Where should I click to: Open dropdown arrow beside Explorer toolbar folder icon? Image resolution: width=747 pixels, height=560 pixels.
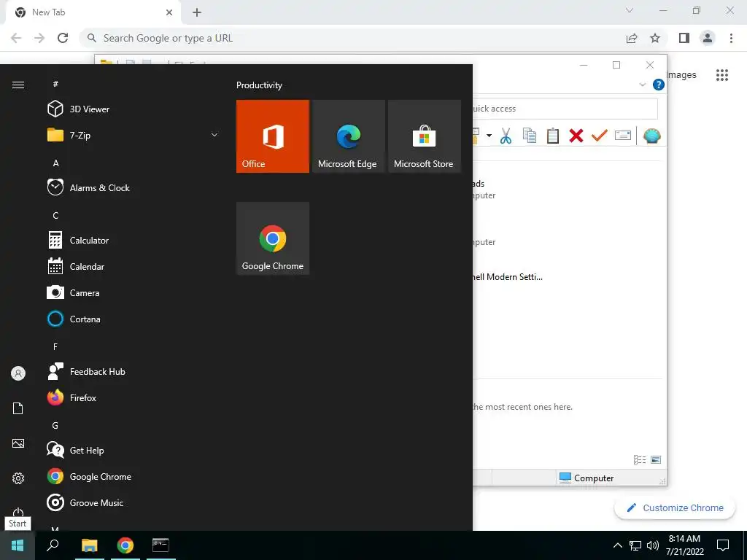pyautogui.click(x=489, y=136)
